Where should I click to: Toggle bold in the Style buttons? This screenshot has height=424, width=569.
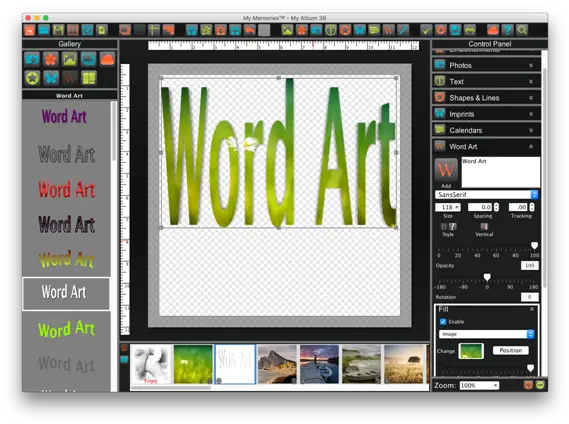444,227
